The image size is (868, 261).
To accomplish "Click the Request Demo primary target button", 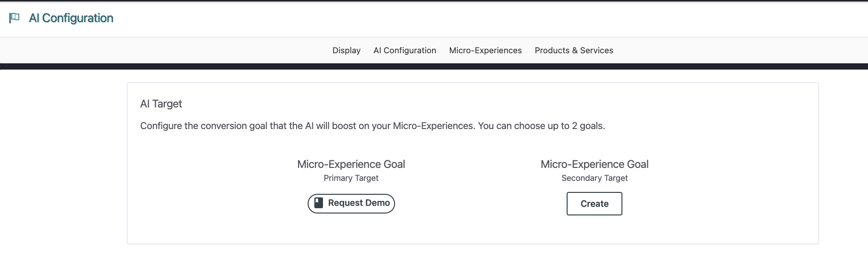I will click(351, 203).
